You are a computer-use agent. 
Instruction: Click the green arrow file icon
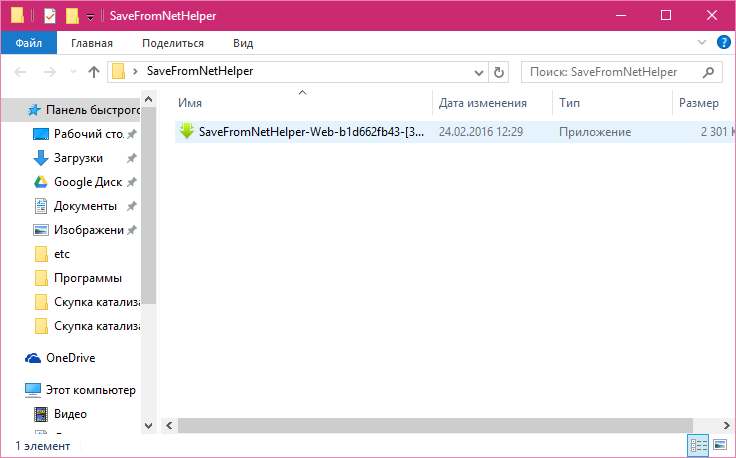187,131
